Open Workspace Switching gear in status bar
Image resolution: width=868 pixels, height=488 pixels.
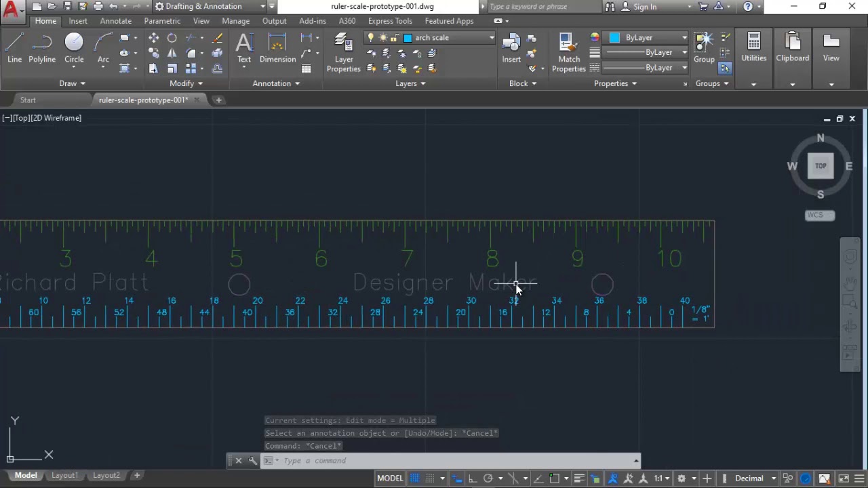[x=682, y=479]
